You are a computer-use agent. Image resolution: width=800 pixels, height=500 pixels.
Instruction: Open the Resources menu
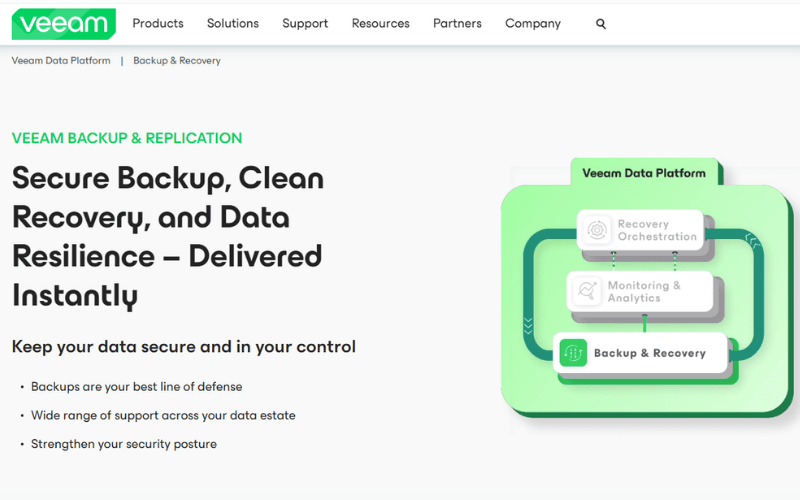[x=381, y=23]
